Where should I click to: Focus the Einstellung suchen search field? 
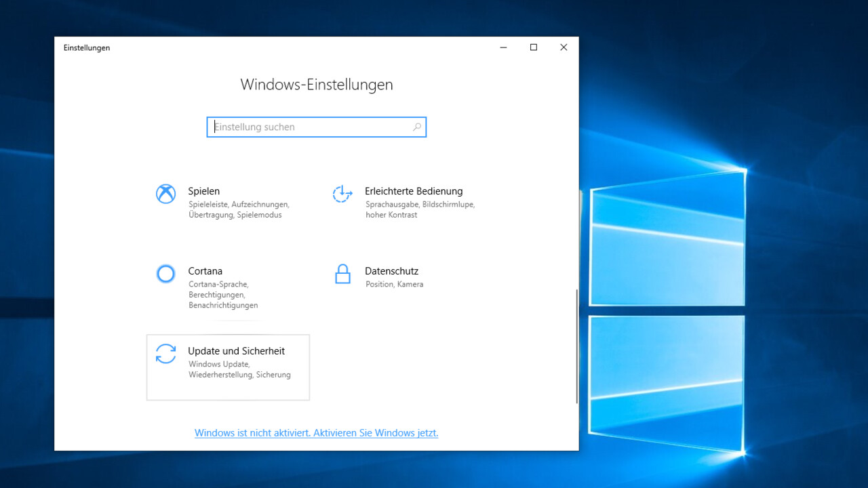(x=317, y=127)
